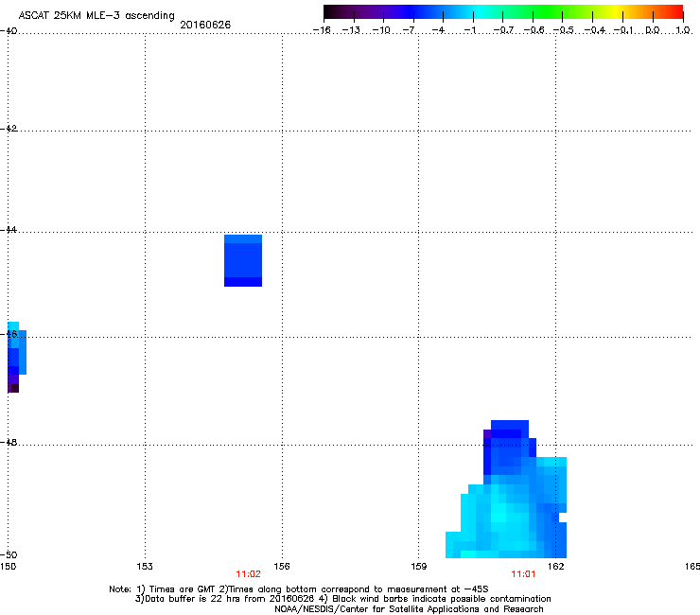Click the 'ASCAT 25KM MLE-3 ascending' title
700x615 pixels.
[x=96, y=16]
